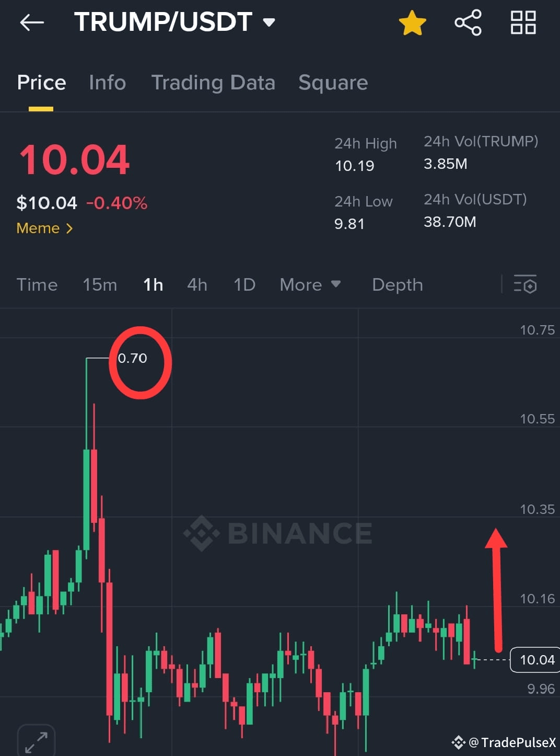Select the 4h interval

click(197, 284)
